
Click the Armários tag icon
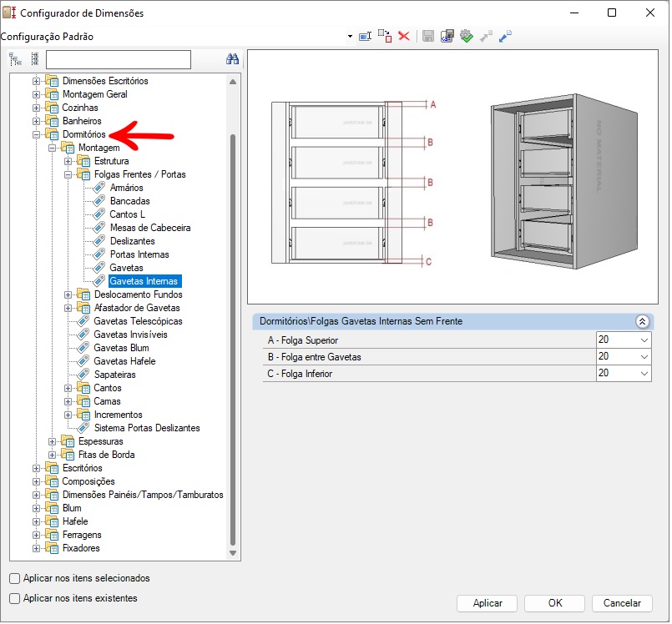[99, 188]
